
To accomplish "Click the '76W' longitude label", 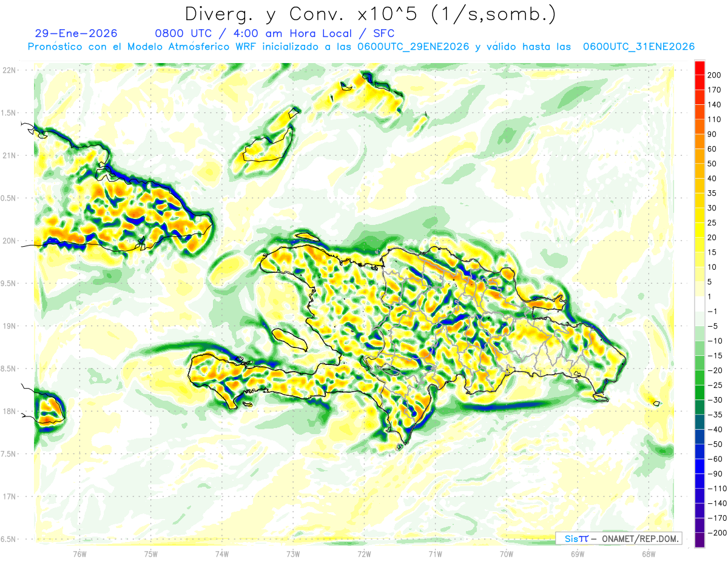I will tap(79, 554).
